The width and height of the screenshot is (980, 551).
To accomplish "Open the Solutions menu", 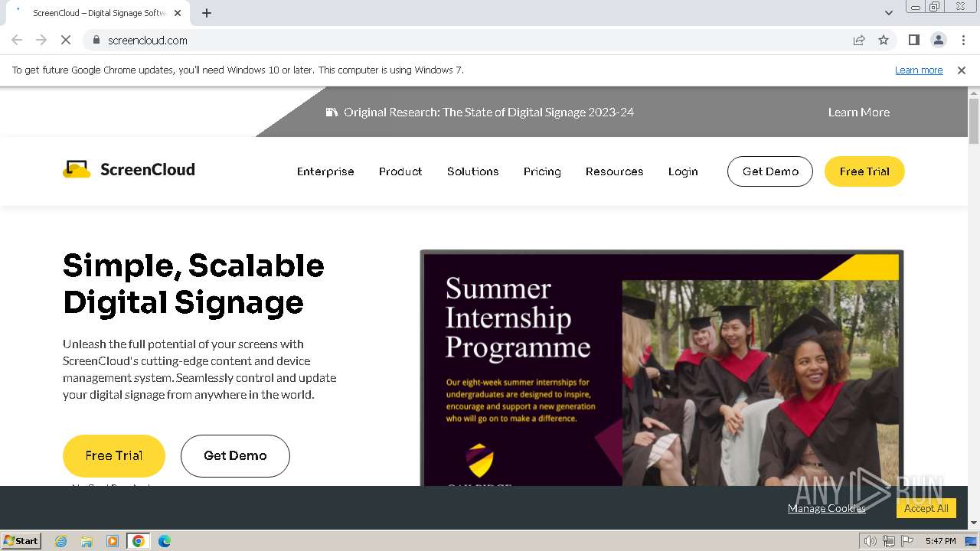I will point(473,171).
